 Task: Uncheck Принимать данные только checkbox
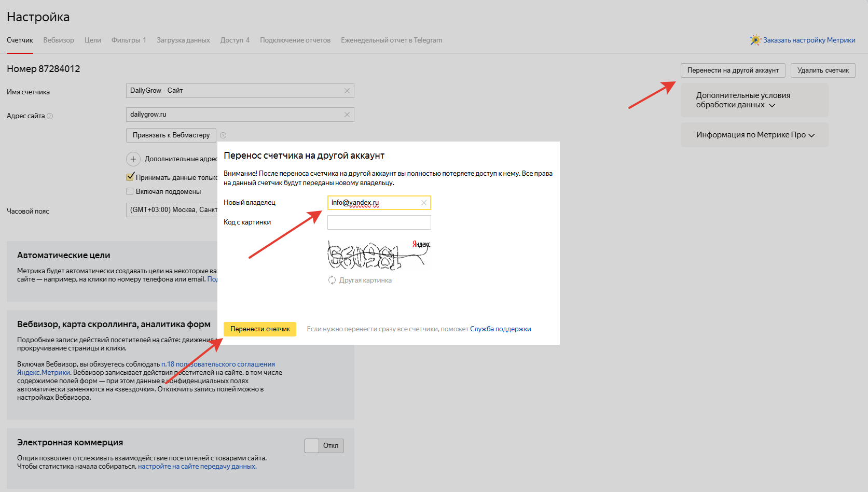[x=130, y=177]
